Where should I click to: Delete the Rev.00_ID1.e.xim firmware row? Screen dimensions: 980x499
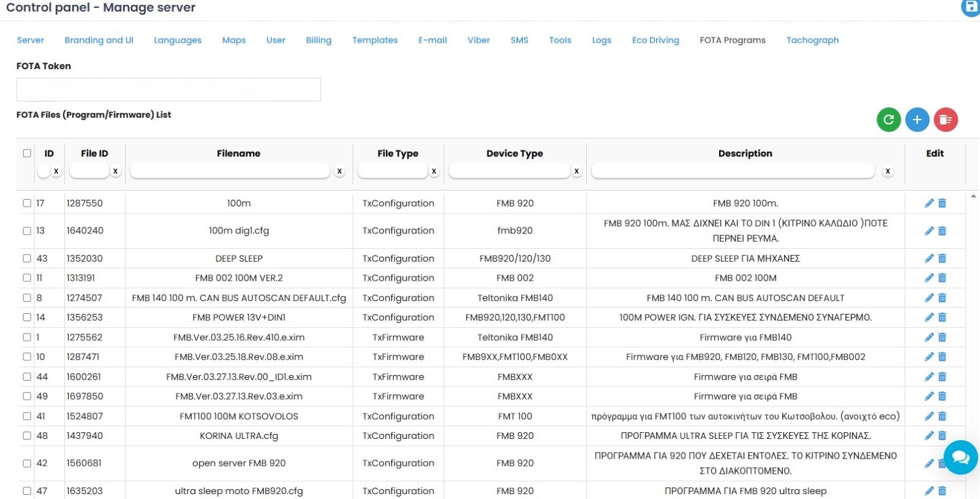pos(942,377)
